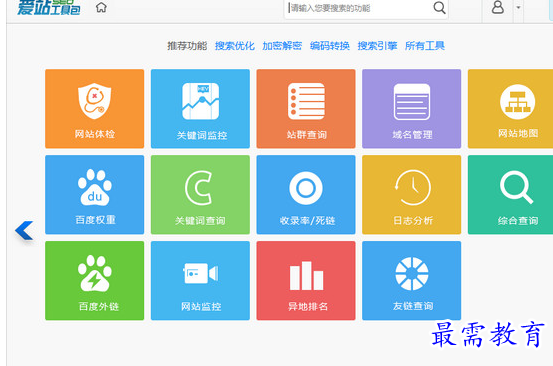Open the 百度权重 paw tile
Viewport: 553px width, 366px height.
point(95,195)
